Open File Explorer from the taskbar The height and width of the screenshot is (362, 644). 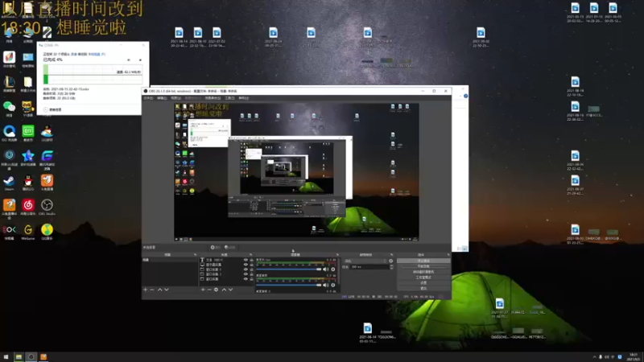19,357
